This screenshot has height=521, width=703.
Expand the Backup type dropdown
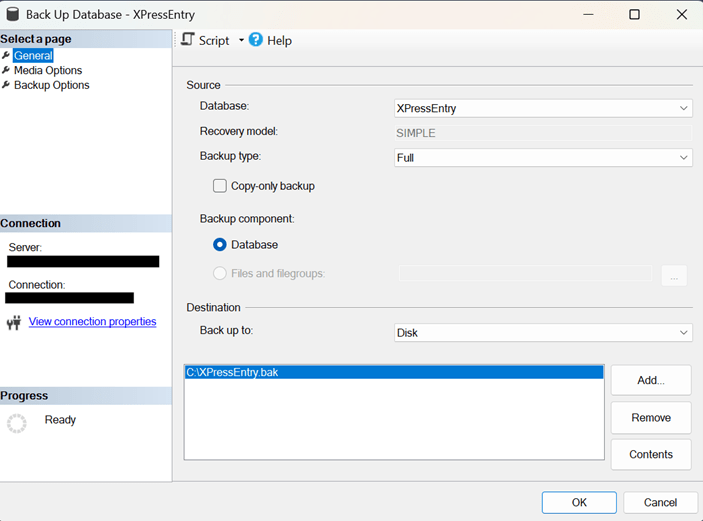[x=543, y=158]
